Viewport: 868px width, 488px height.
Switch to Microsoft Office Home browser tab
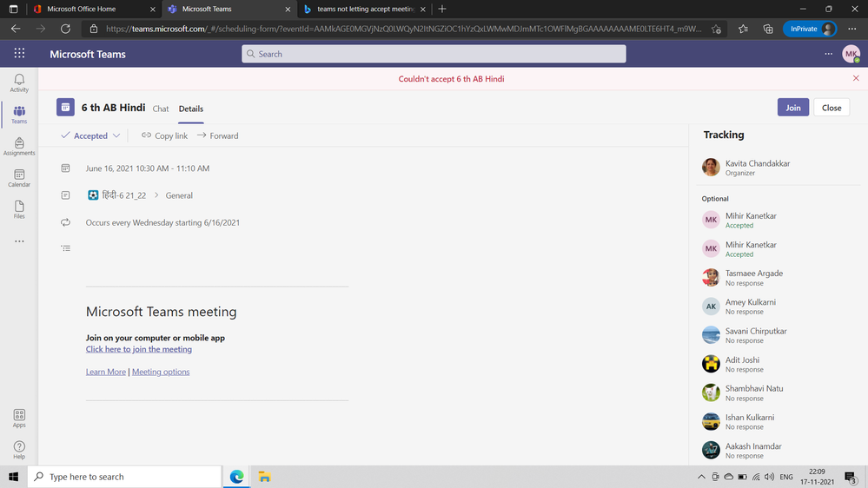pyautogui.click(x=94, y=9)
